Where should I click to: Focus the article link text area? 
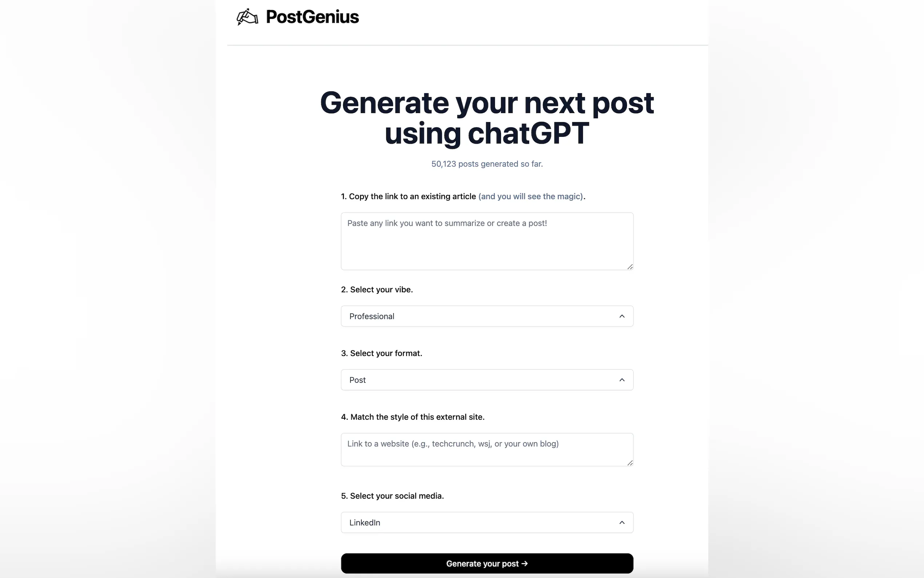pos(487,241)
